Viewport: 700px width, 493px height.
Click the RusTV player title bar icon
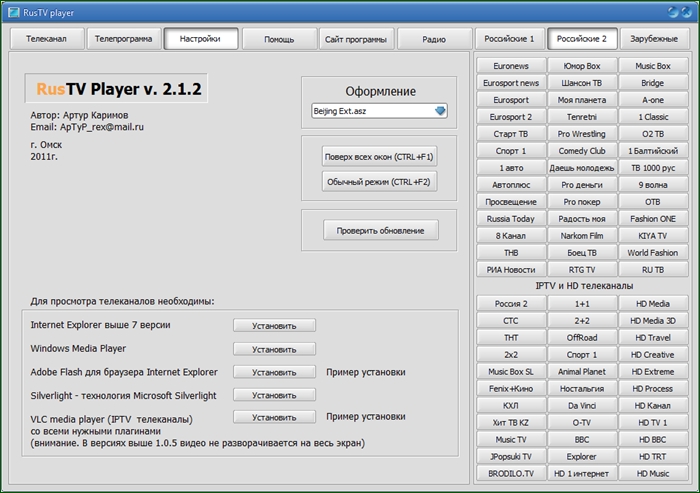pos(13,12)
